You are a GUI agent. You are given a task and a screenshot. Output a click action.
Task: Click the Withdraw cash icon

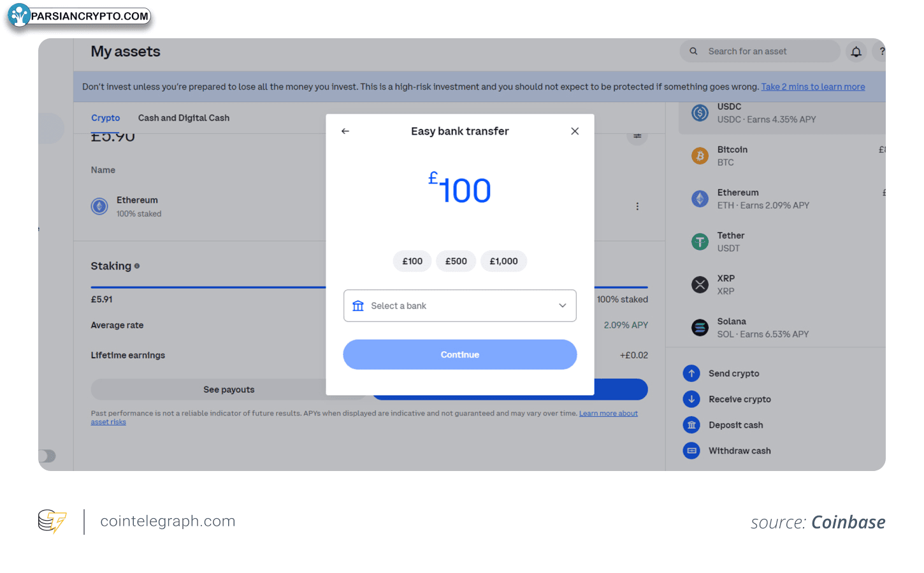(x=691, y=451)
